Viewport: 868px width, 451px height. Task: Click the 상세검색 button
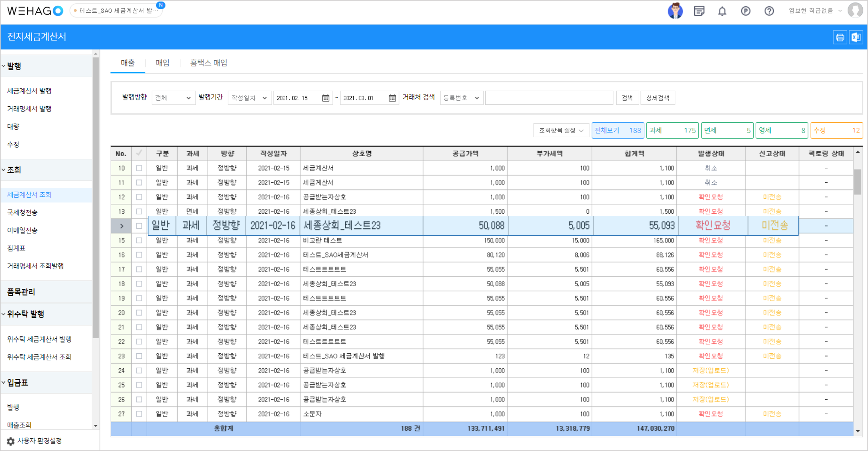pyautogui.click(x=657, y=98)
